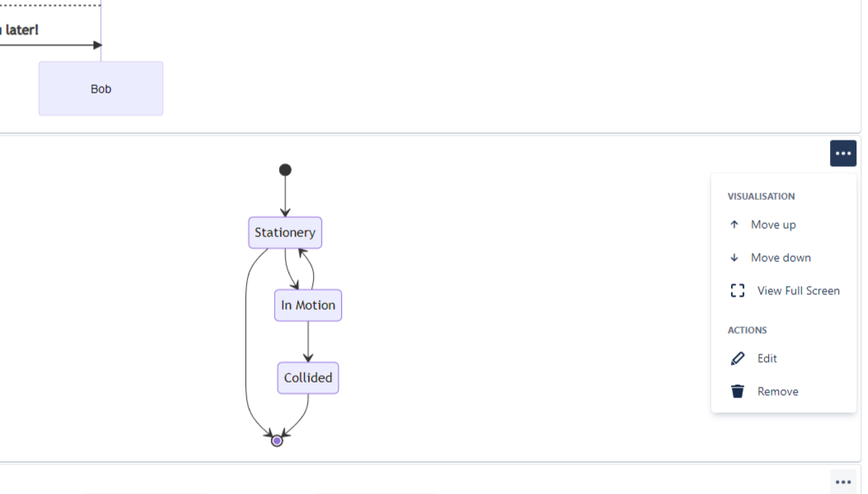Select the Remove text under Actions
The width and height of the screenshot is (868, 494).
777,392
